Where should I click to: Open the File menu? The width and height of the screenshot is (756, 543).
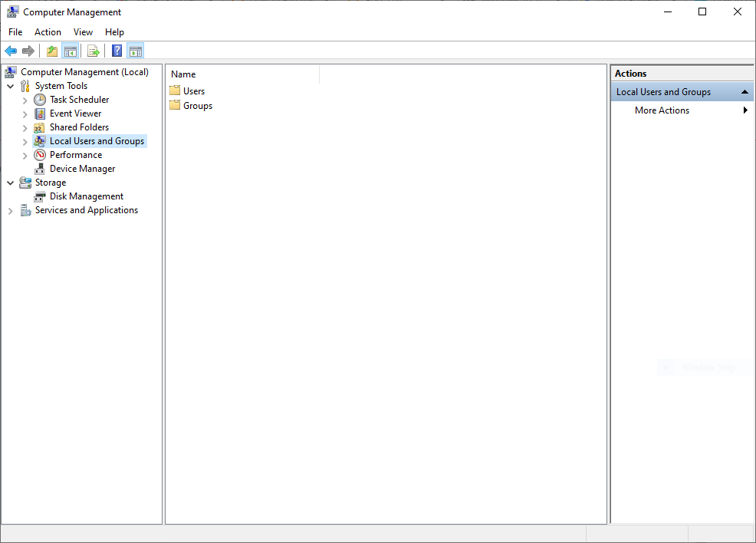pos(15,31)
